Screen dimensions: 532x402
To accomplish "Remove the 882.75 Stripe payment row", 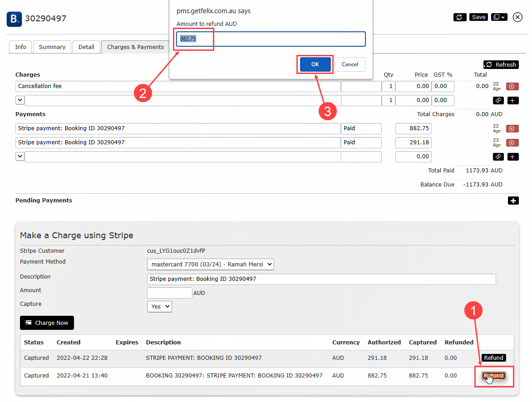I will [x=512, y=128].
